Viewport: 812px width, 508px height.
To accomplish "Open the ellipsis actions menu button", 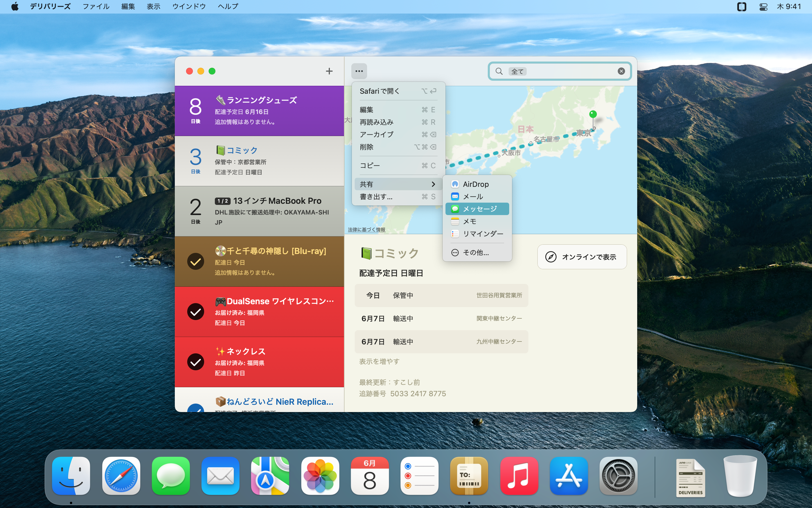I will pos(359,71).
